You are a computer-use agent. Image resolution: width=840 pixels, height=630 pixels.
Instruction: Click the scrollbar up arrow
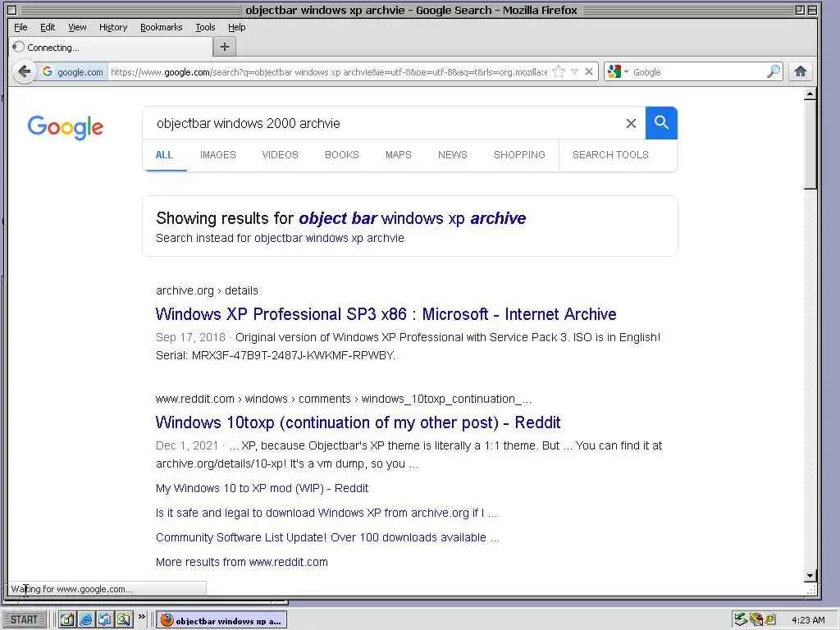click(x=810, y=94)
